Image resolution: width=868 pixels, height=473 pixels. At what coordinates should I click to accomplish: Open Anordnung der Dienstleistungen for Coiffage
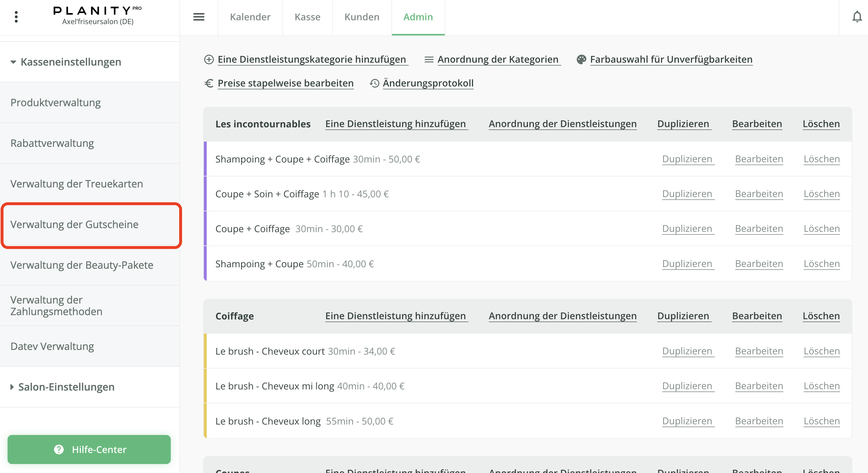(x=563, y=316)
